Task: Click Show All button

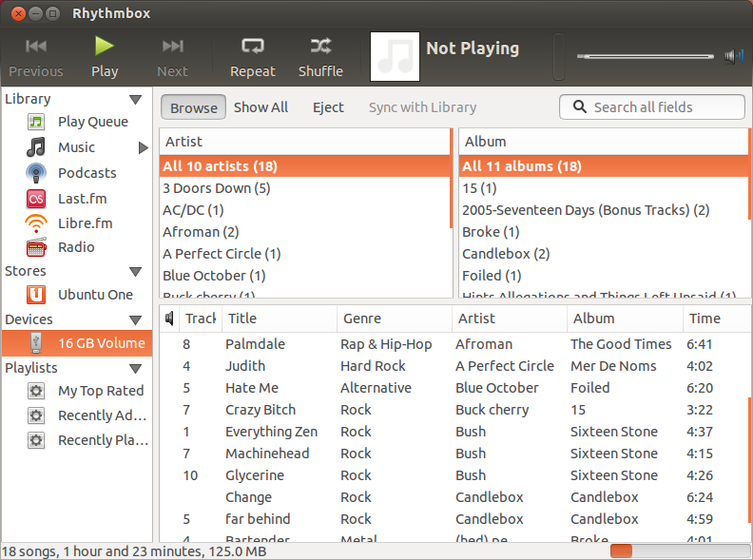Action: pos(261,107)
